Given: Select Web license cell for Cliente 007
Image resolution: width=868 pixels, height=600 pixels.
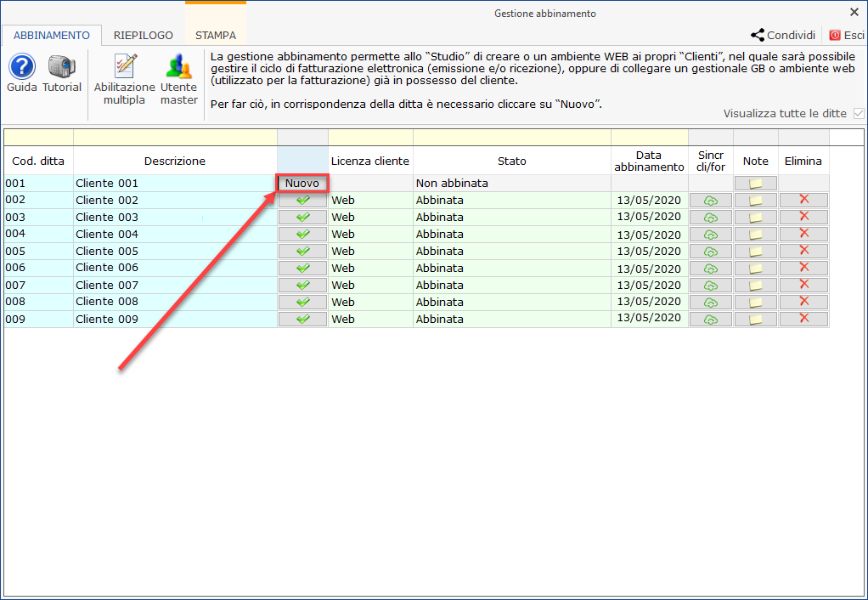Looking at the screenshot, I should 370,286.
